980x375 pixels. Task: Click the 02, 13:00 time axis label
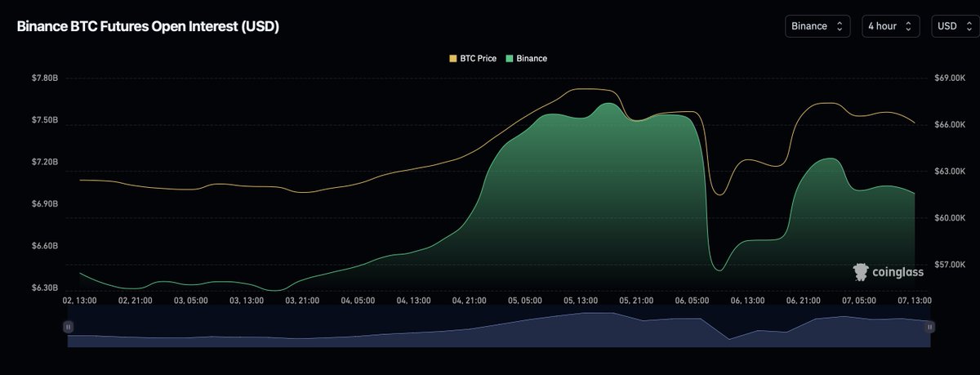80,301
